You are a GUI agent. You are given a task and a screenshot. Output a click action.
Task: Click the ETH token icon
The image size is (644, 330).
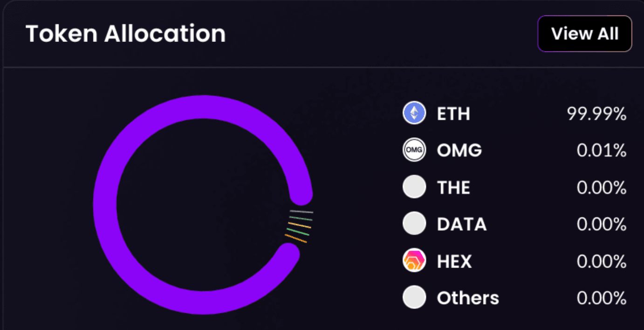tap(414, 113)
